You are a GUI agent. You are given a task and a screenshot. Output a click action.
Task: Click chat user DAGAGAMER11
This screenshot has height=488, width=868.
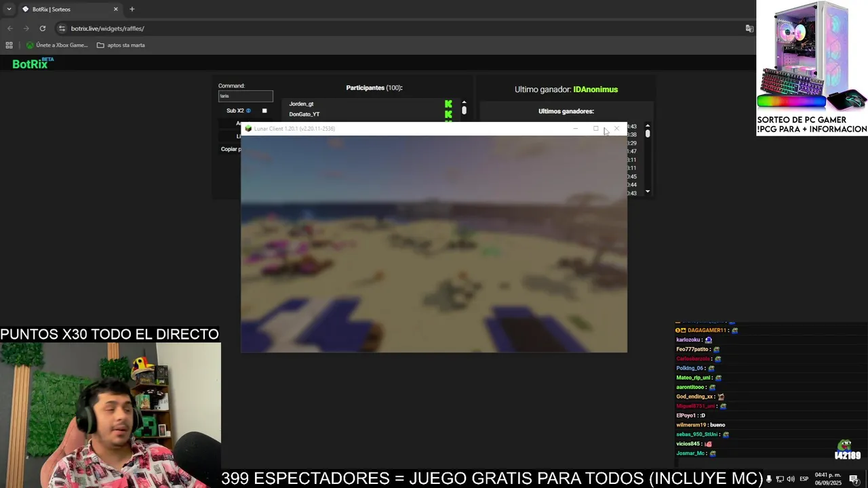pyautogui.click(x=707, y=330)
